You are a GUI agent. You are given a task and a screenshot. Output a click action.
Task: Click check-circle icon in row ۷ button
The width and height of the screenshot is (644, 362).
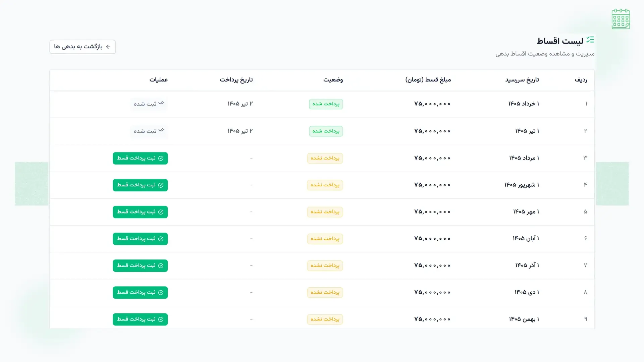pyautogui.click(x=161, y=265)
